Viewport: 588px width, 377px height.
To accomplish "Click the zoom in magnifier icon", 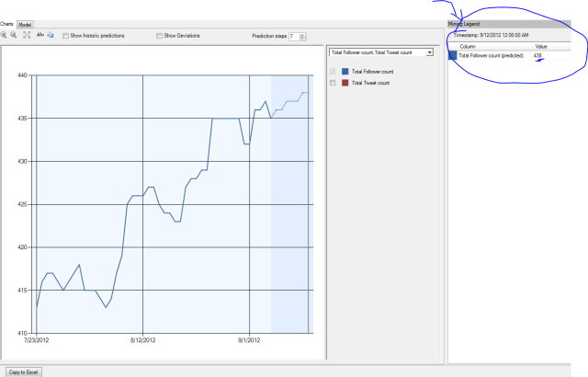I will coord(4,35).
